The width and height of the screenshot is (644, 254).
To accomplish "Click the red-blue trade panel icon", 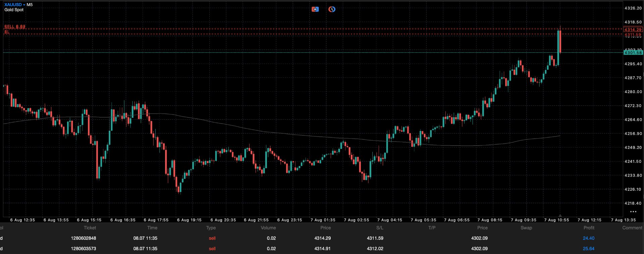I will [x=315, y=9].
